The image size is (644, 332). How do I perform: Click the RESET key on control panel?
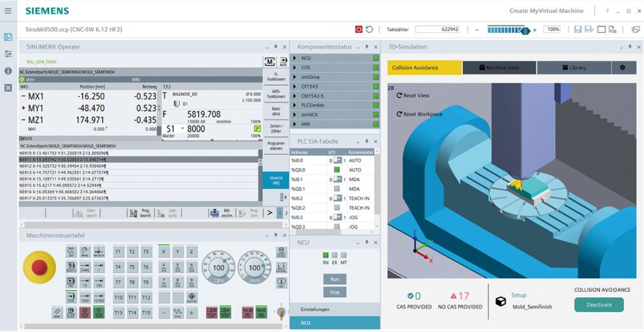coord(57,313)
